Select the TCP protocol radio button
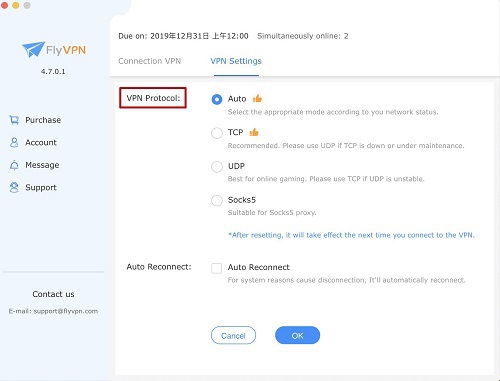 217,133
